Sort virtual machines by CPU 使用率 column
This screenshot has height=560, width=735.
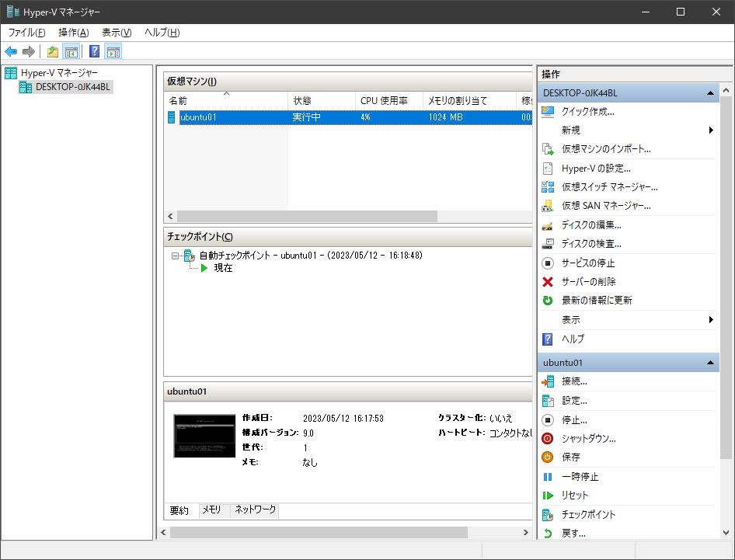click(389, 101)
